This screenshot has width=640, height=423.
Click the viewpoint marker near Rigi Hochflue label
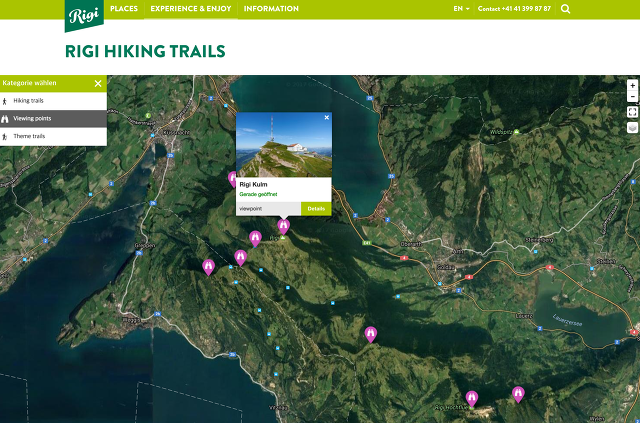[x=472, y=398]
